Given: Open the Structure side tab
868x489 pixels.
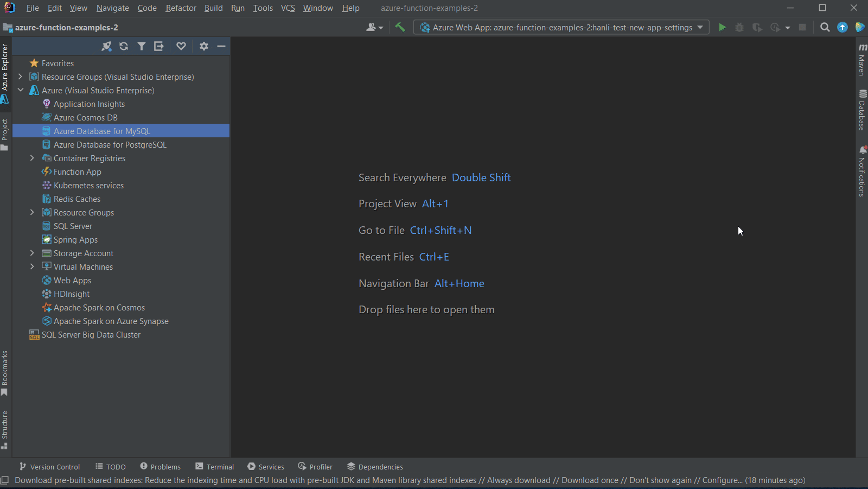Looking at the screenshot, I should (x=5, y=430).
